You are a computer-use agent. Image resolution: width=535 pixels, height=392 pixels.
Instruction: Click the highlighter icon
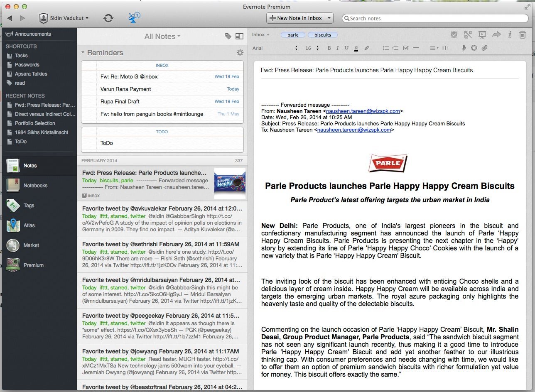[366, 48]
